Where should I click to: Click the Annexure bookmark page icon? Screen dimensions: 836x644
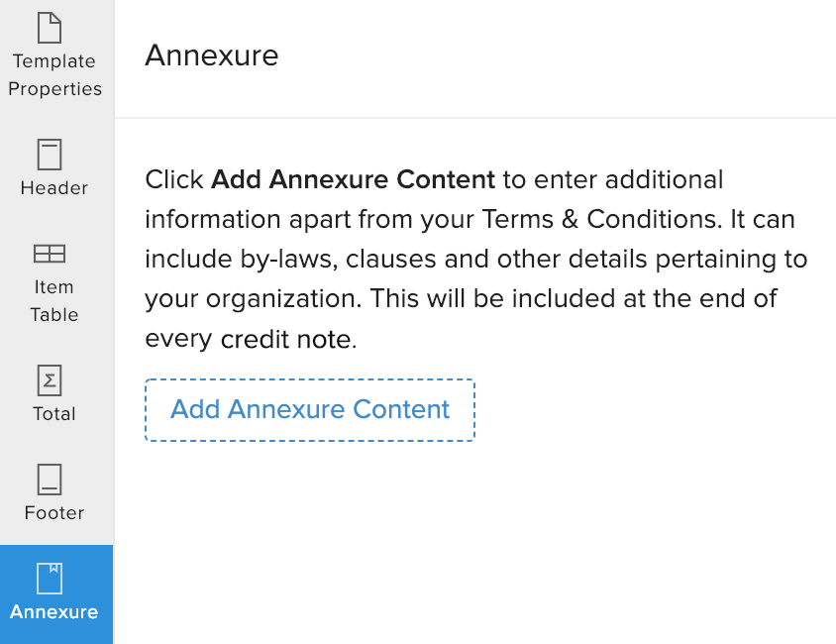[50, 578]
